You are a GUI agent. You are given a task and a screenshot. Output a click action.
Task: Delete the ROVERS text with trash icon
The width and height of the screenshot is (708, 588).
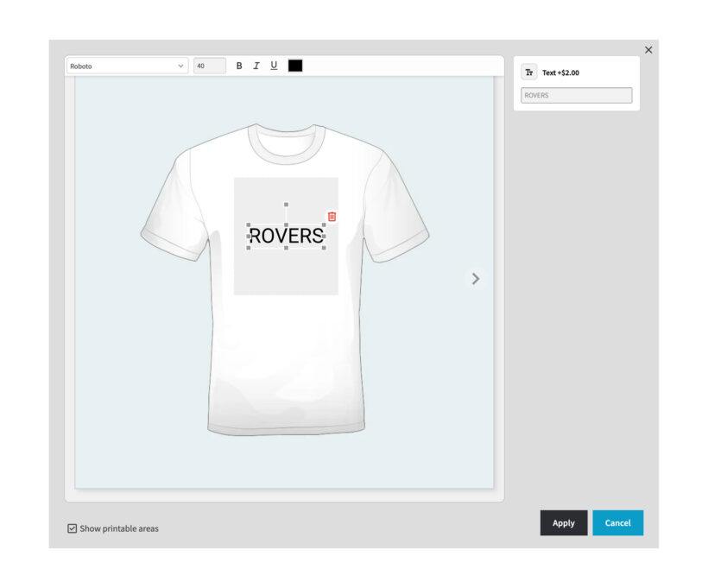tap(332, 217)
